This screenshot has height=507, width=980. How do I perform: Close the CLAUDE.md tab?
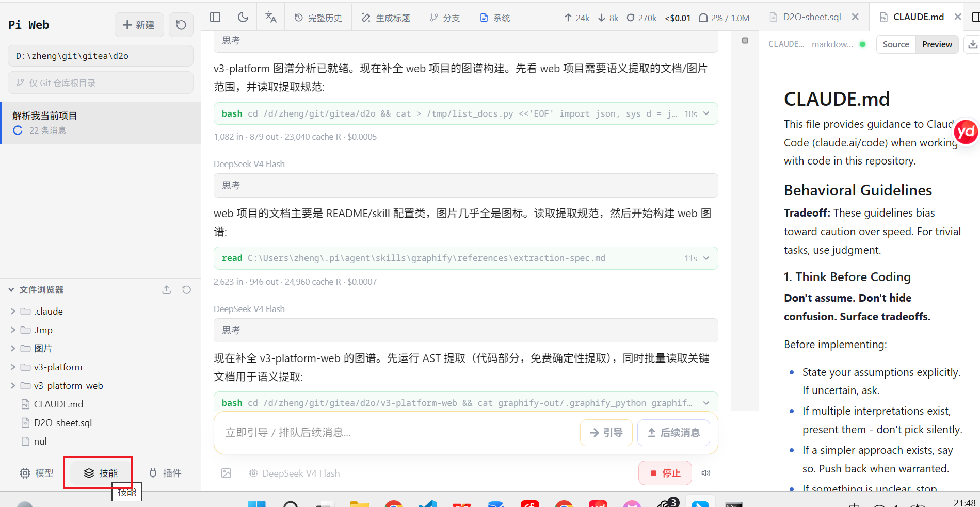pyautogui.click(x=958, y=17)
